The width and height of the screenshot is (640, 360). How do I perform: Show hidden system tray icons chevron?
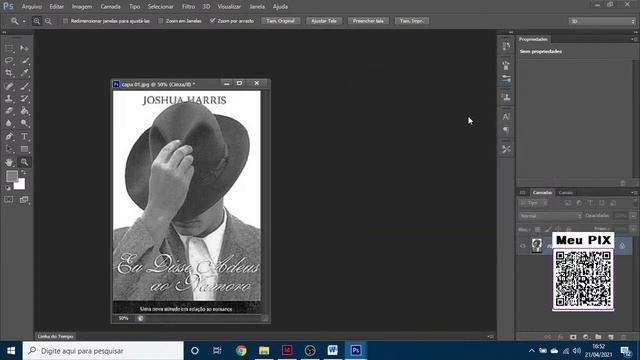[531, 351]
